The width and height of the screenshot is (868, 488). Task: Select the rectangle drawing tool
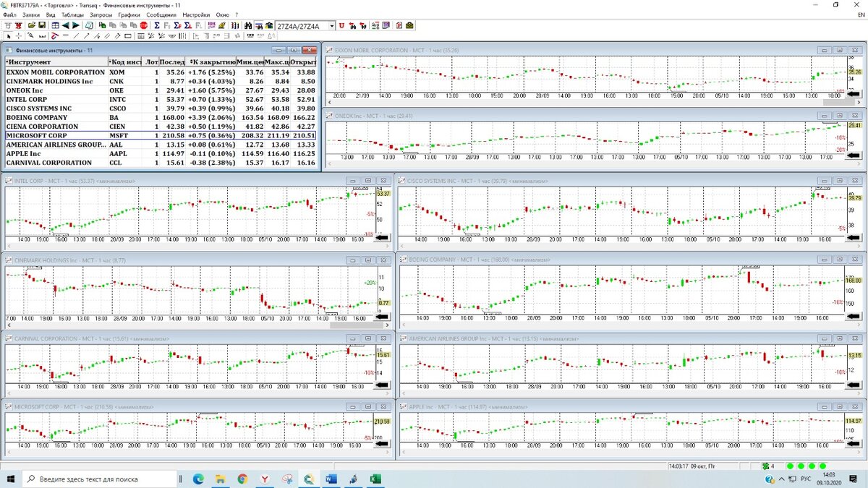128,35
